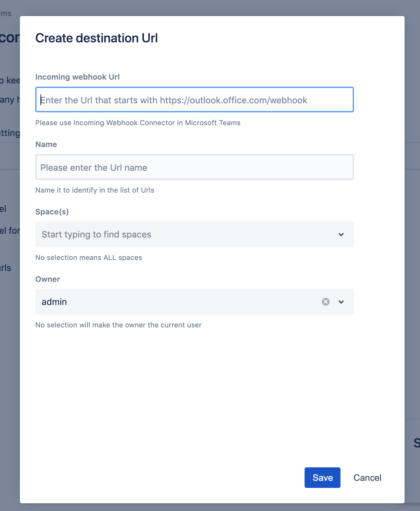The width and height of the screenshot is (420, 511).
Task: Focus the Incoming webhook Url field
Action: [194, 100]
